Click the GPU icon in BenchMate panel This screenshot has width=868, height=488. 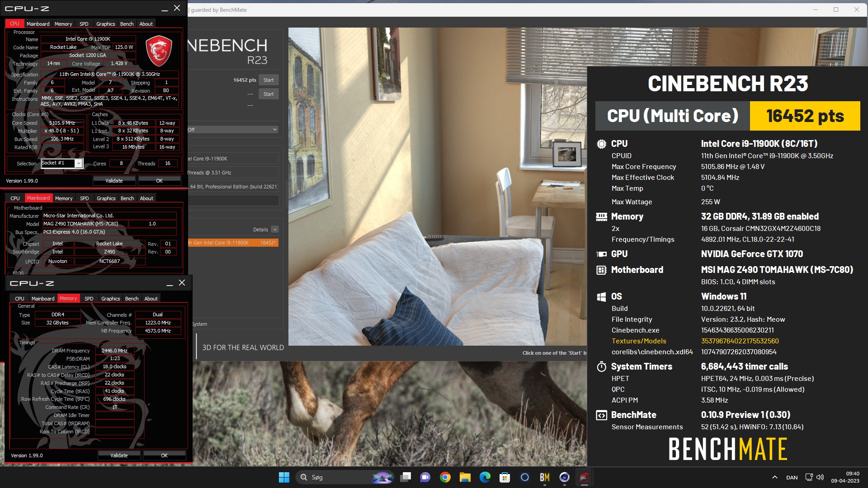[x=601, y=254]
